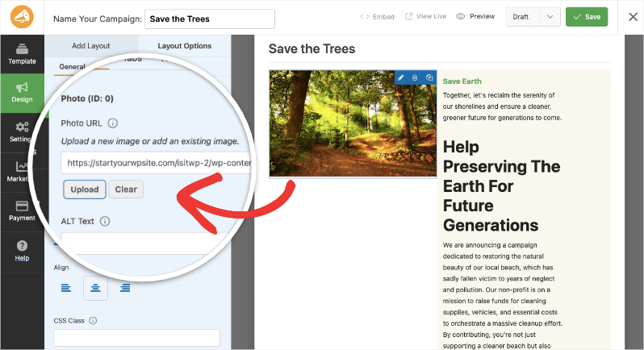Clear the photo URL
The image size is (644, 350).
click(x=126, y=190)
